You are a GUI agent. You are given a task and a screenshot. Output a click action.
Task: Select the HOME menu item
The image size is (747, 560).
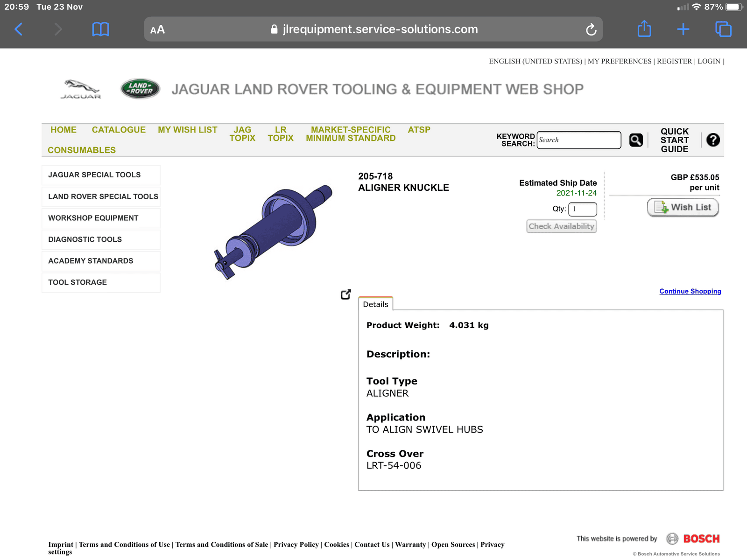pyautogui.click(x=63, y=130)
